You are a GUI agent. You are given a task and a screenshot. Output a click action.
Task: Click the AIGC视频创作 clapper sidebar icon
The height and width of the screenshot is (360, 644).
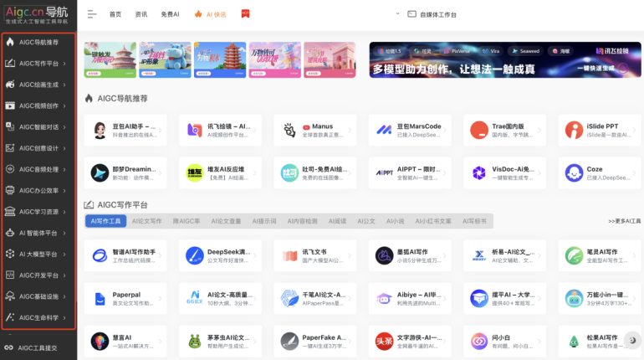point(10,105)
